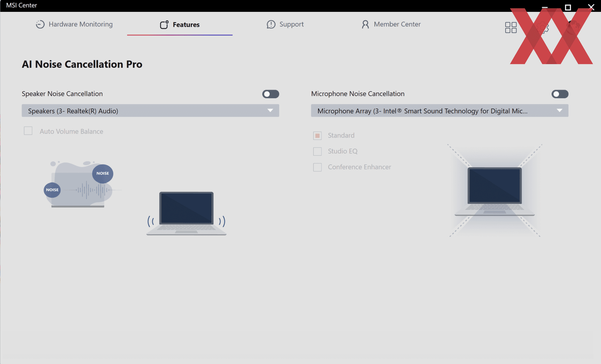Expand the Speakers Realtek Audio dropdown
Viewport: 601px width, 364px height.
point(150,111)
